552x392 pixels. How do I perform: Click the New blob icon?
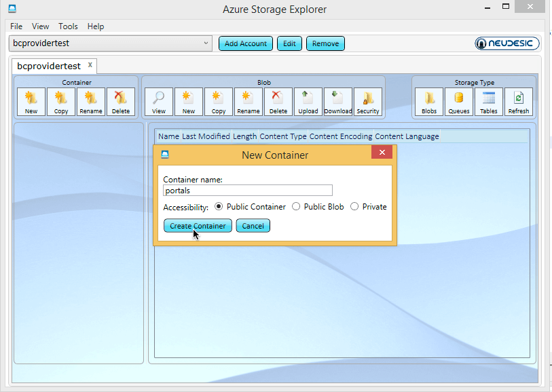[x=189, y=102]
